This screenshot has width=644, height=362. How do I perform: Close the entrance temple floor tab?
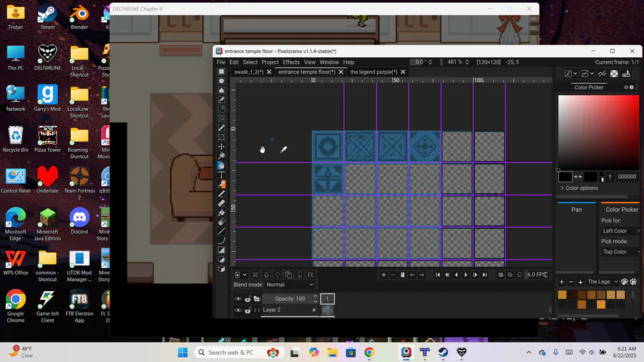point(341,72)
